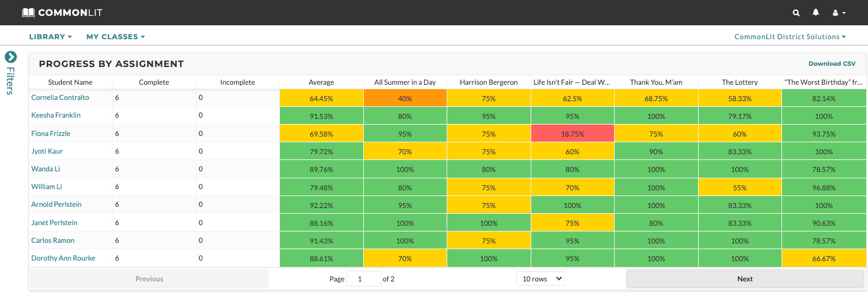Click the 90.63% score cell

824,223
